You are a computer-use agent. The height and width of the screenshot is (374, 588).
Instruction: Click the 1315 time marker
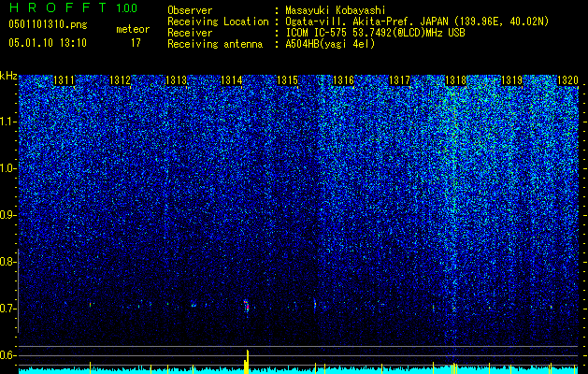pos(288,80)
